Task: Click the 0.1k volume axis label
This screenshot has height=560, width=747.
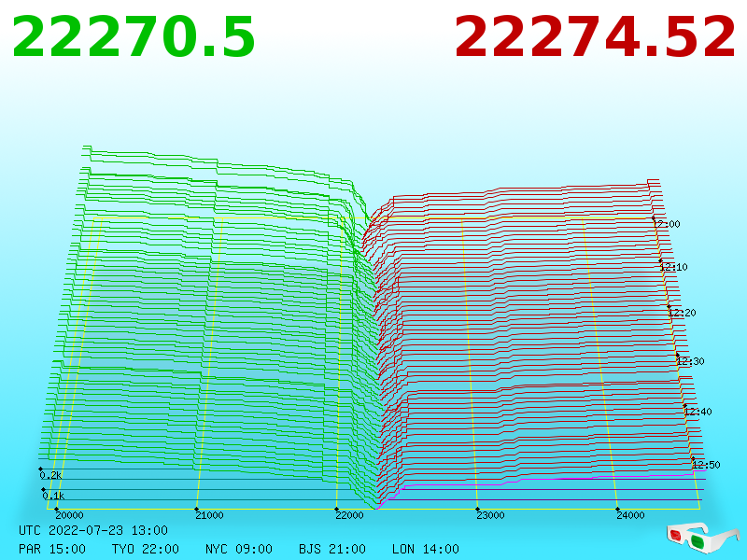Action: point(53,496)
